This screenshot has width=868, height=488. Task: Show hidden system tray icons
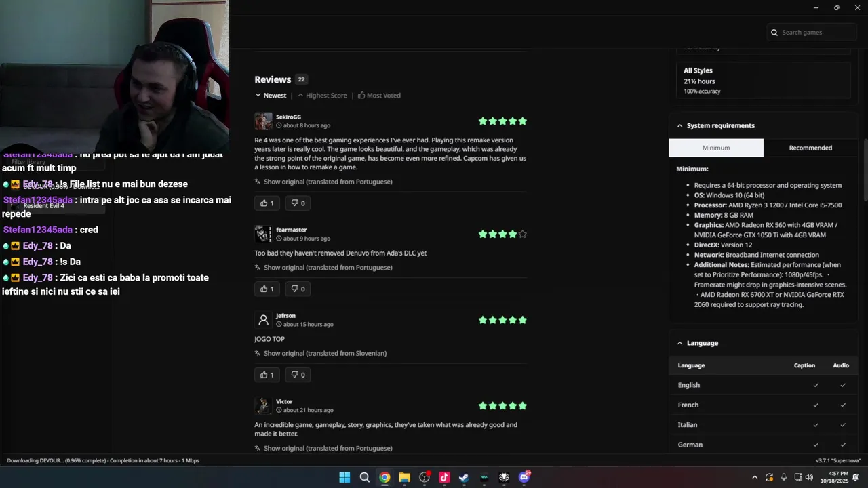pos(755,478)
